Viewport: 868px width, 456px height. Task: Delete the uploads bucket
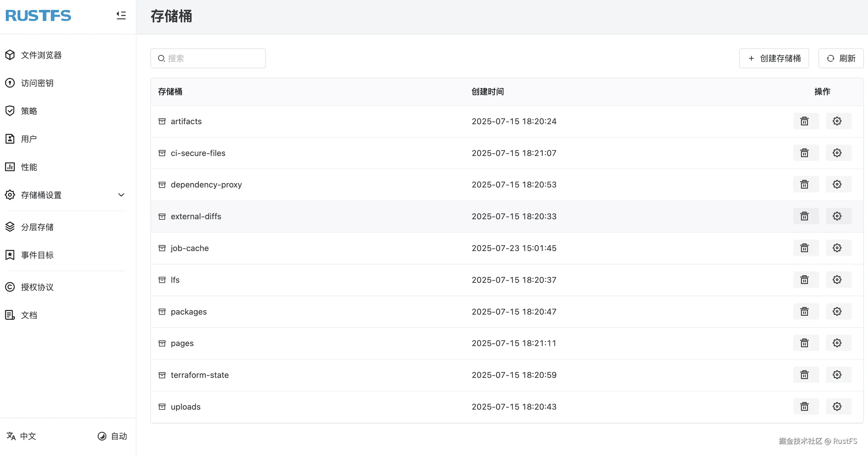click(804, 406)
